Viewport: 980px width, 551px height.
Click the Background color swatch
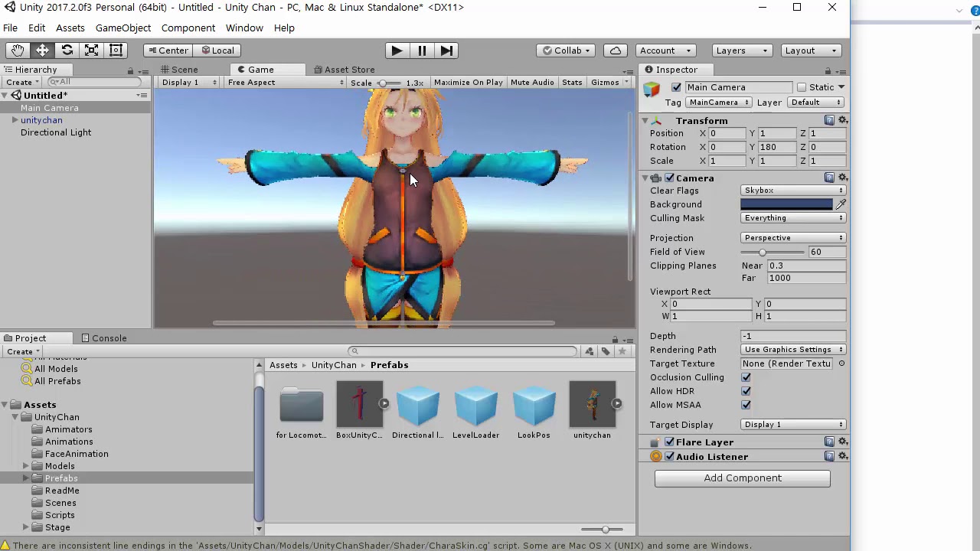tap(786, 204)
